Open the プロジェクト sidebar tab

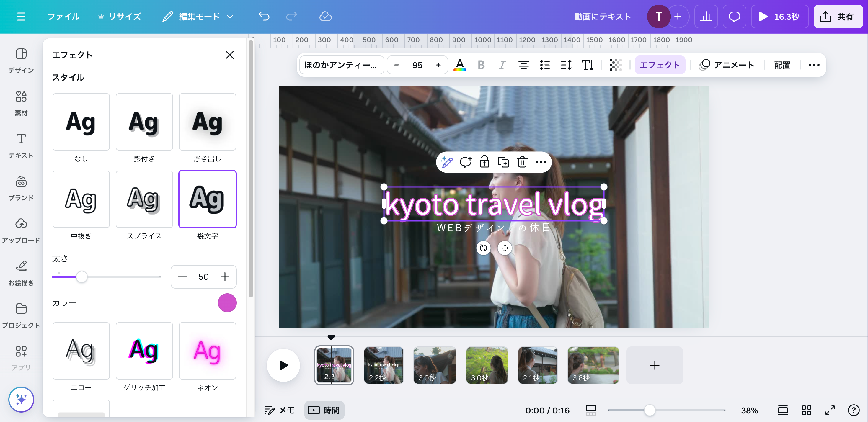click(x=21, y=315)
